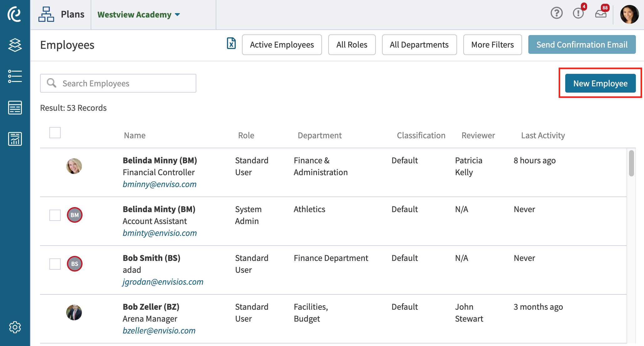Open the Westview Academy dropdown
644x346 pixels.
pos(138,14)
